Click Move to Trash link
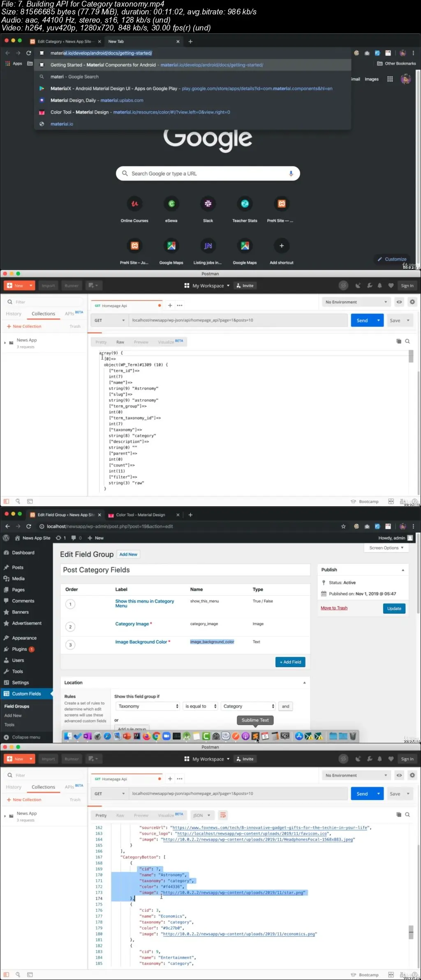The height and width of the screenshot is (980, 421). pos(334,608)
